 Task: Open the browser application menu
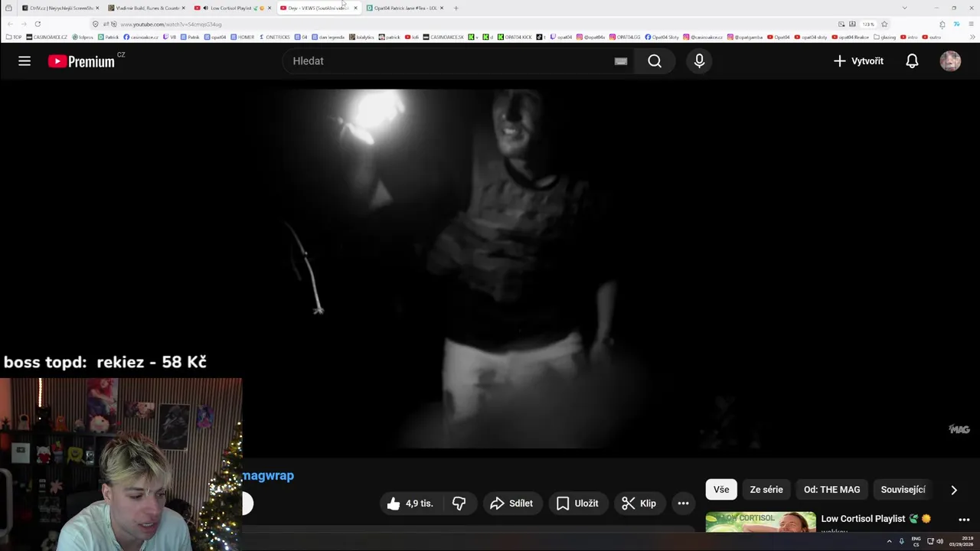point(971,24)
